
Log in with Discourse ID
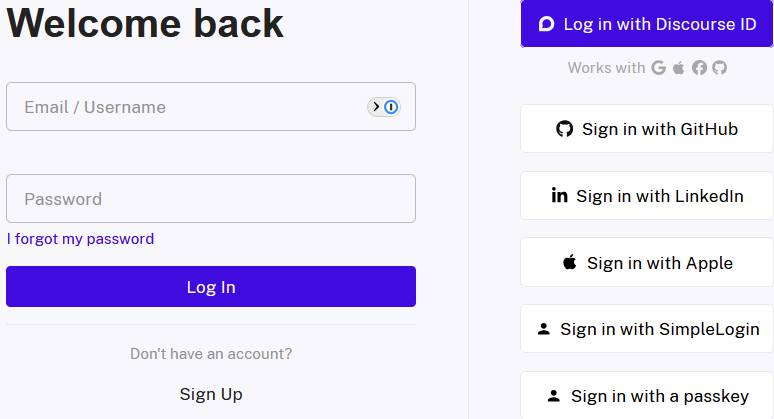pos(647,24)
